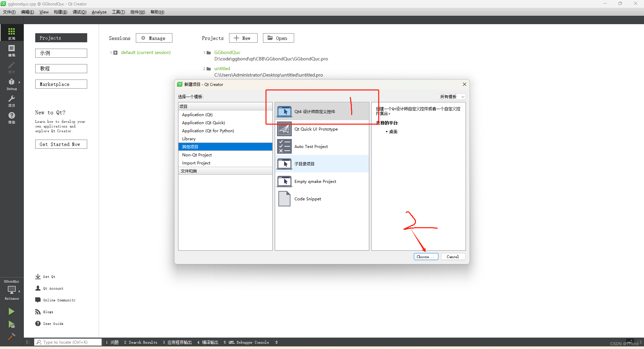
Task: Open the 构建(B) menu
Action: [61, 12]
